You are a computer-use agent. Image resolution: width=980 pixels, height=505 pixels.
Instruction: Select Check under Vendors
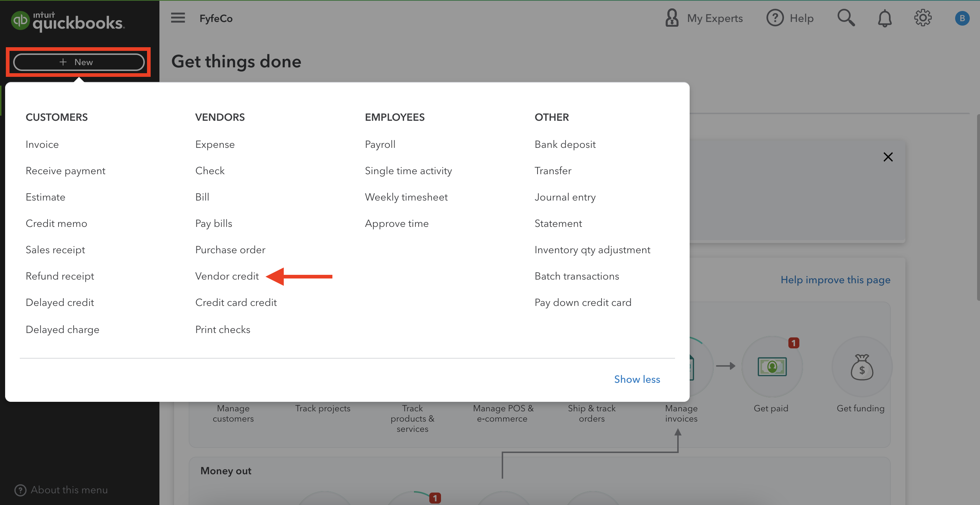(210, 171)
